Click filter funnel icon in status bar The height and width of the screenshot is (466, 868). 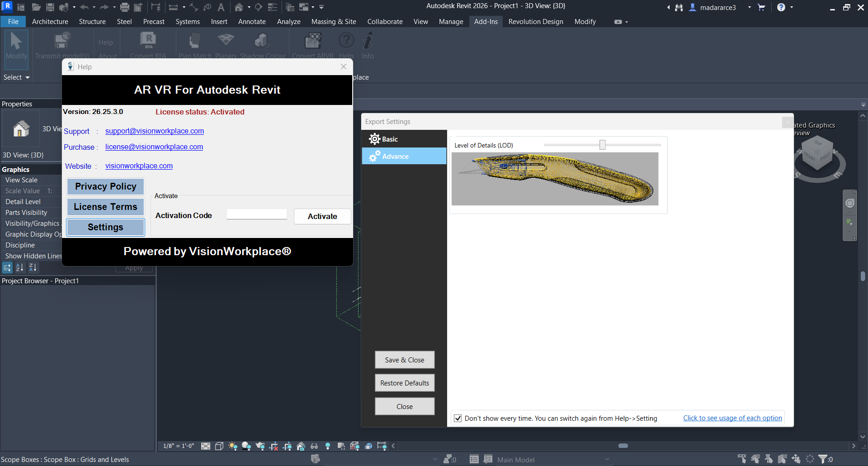coord(823,459)
